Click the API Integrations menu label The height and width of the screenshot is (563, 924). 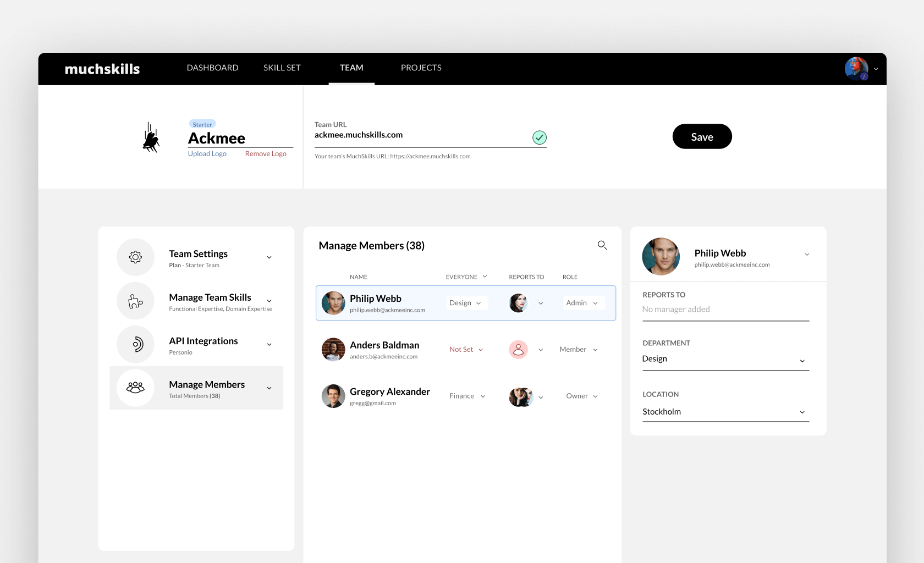point(204,341)
